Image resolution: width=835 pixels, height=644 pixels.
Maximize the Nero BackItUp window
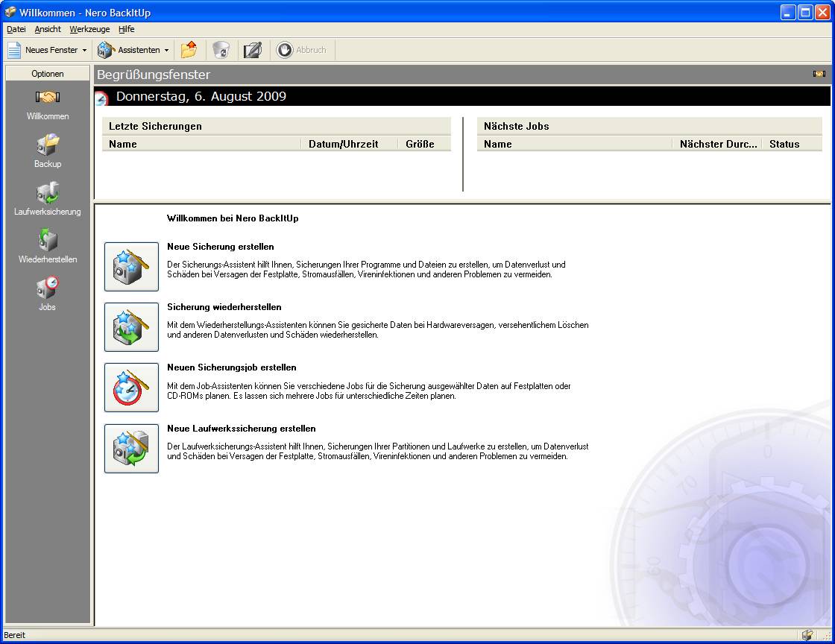coord(806,12)
